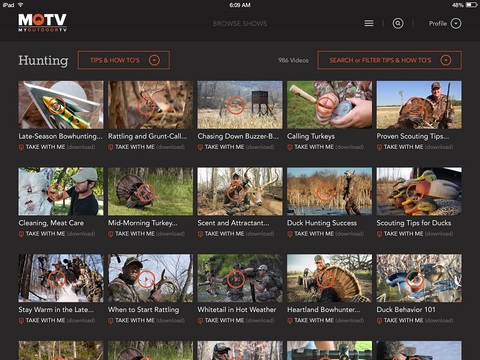Open Search or Filter Tips & How To's
The width and height of the screenshot is (480, 360).
click(x=389, y=60)
